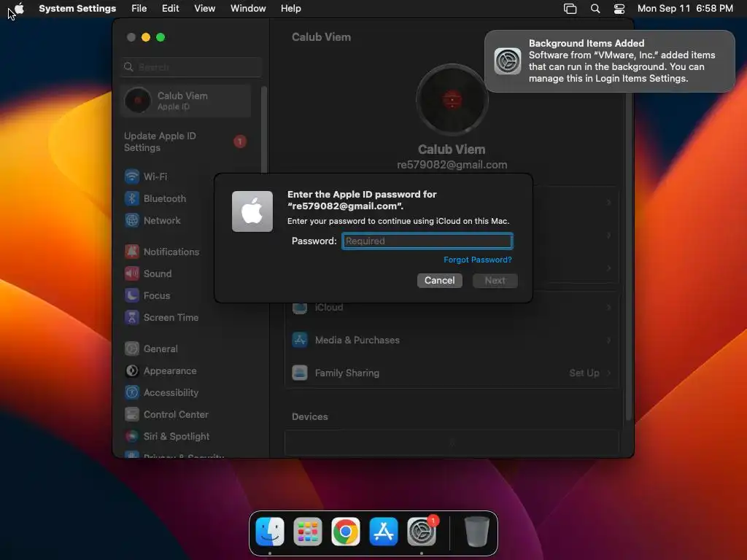
Task: Open Stage Manager icon in menu bar
Action: (x=570, y=9)
